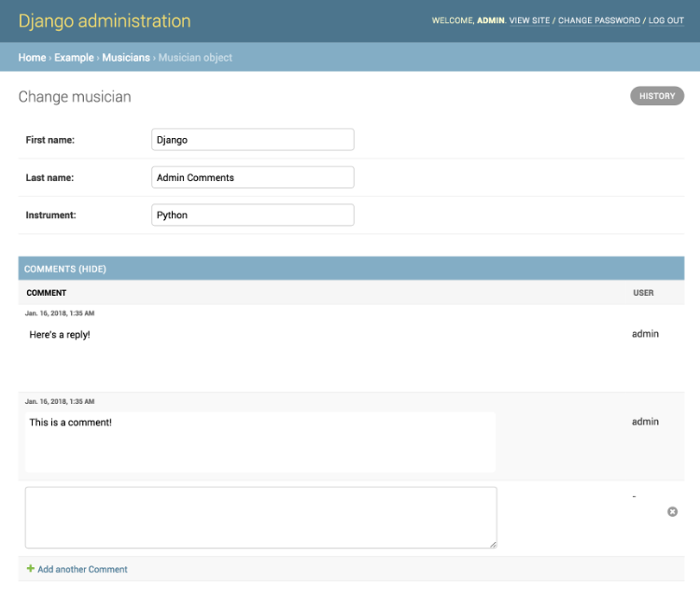Click the timestamp above 'Here's a reply!'
The image size is (700, 597).
point(60,313)
